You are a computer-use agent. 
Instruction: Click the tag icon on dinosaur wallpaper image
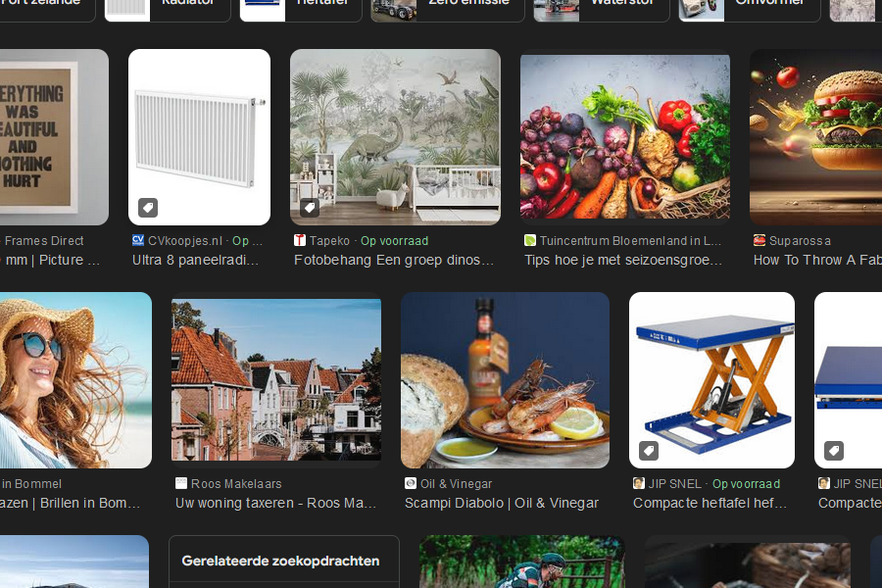click(309, 208)
